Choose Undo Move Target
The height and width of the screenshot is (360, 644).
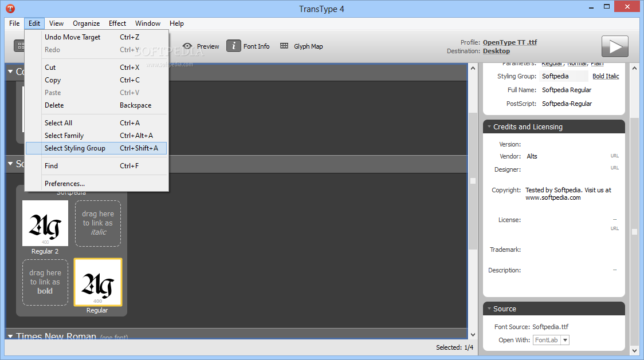[96, 37]
